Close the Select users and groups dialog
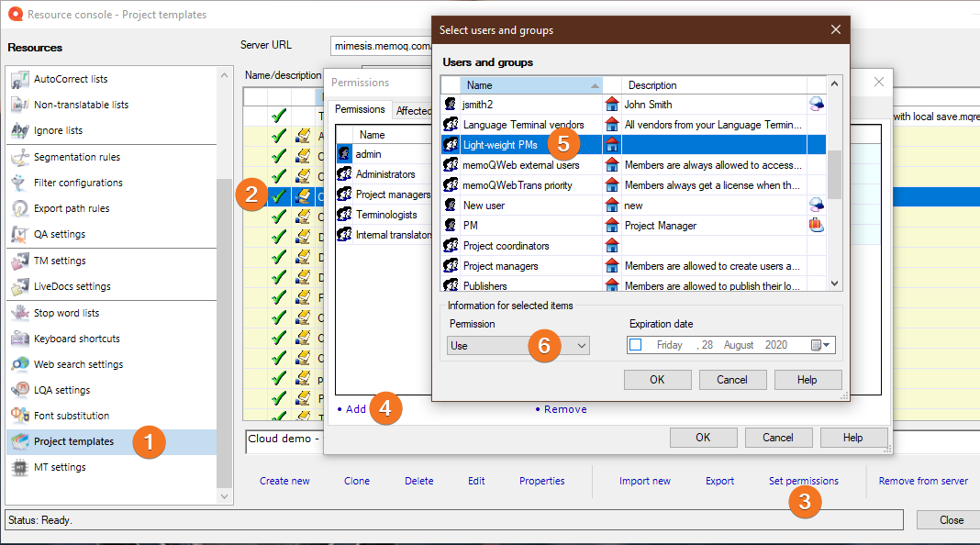This screenshot has width=980, height=545. (x=836, y=29)
